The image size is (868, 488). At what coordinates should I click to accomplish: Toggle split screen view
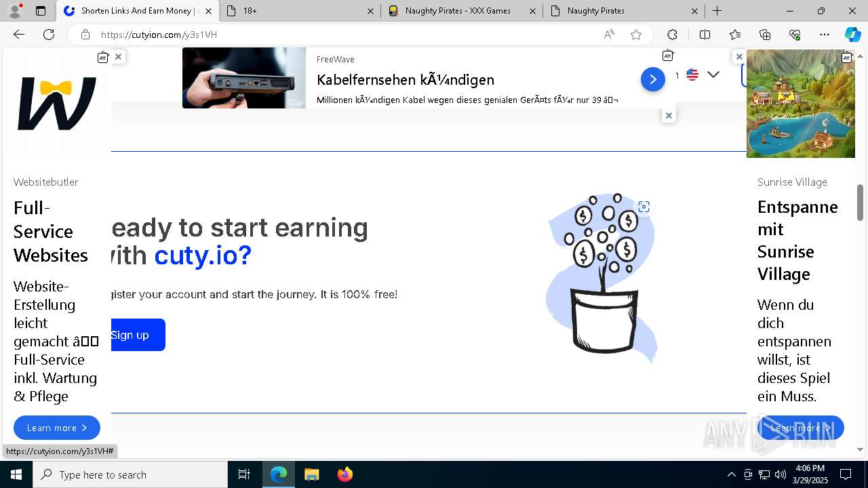point(705,35)
